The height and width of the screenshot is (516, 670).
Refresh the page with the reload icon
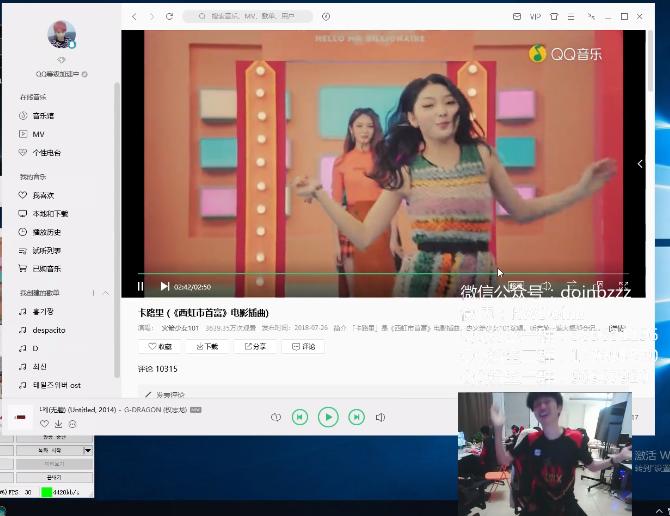tap(170, 17)
